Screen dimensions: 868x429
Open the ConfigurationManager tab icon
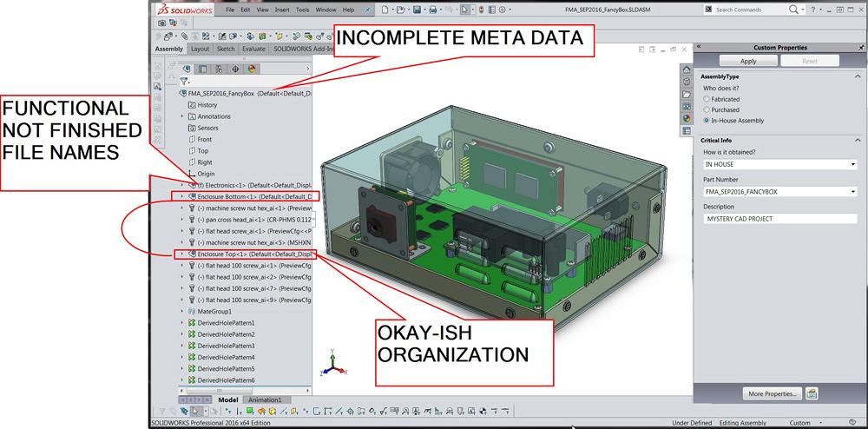click(x=219, y=69)
